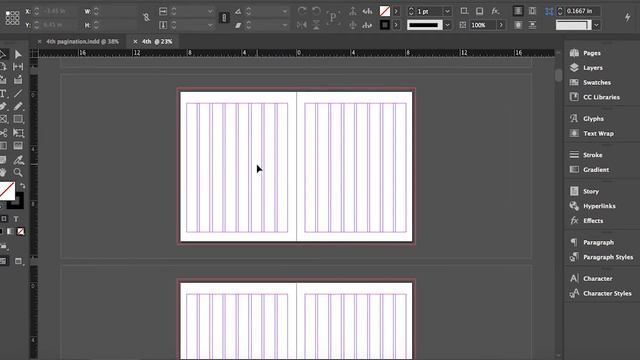640x360 pixels.
Task: Toggle formatting affects text button
Action: point(16,219)
